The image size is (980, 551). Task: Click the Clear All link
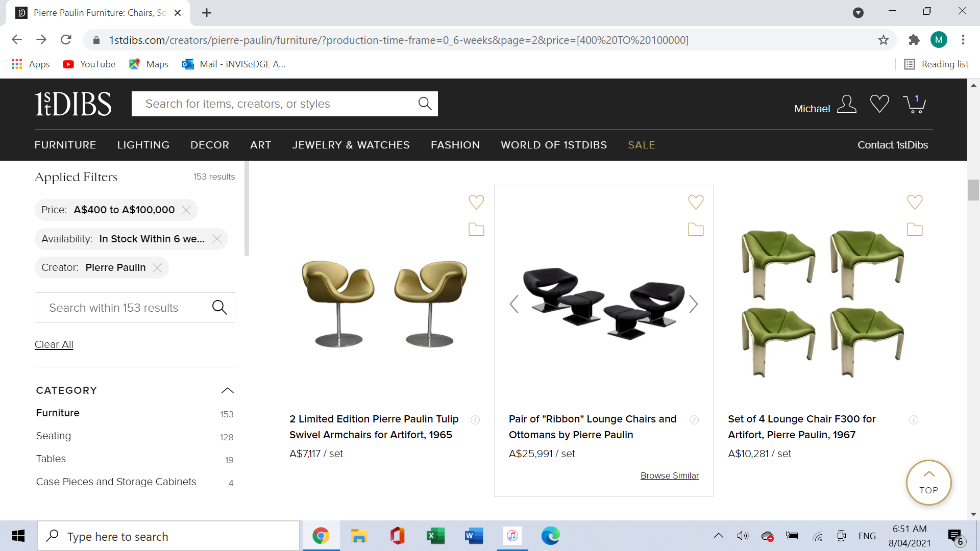point(54,344)
